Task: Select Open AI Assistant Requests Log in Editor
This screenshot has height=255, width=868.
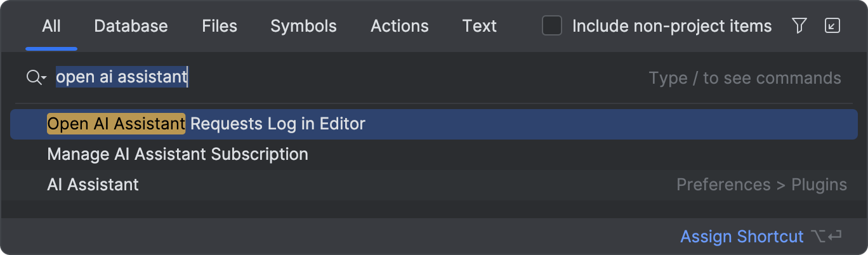Action: (x=433, y=124)
